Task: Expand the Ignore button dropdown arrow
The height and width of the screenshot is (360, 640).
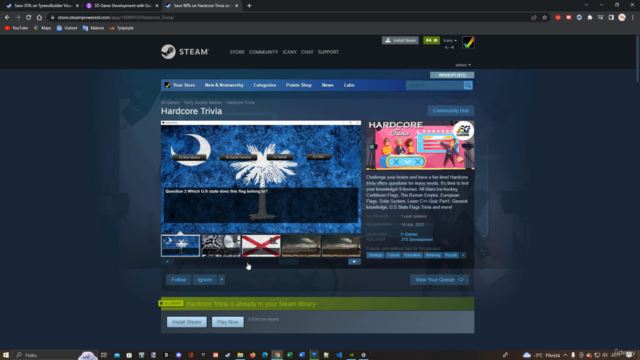Action: 221,280
